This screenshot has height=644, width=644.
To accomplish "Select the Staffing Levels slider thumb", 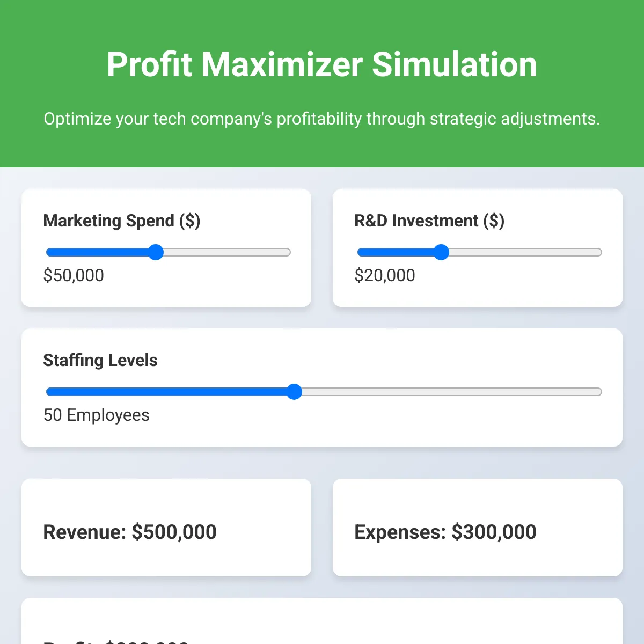I will tap(294, 392).
